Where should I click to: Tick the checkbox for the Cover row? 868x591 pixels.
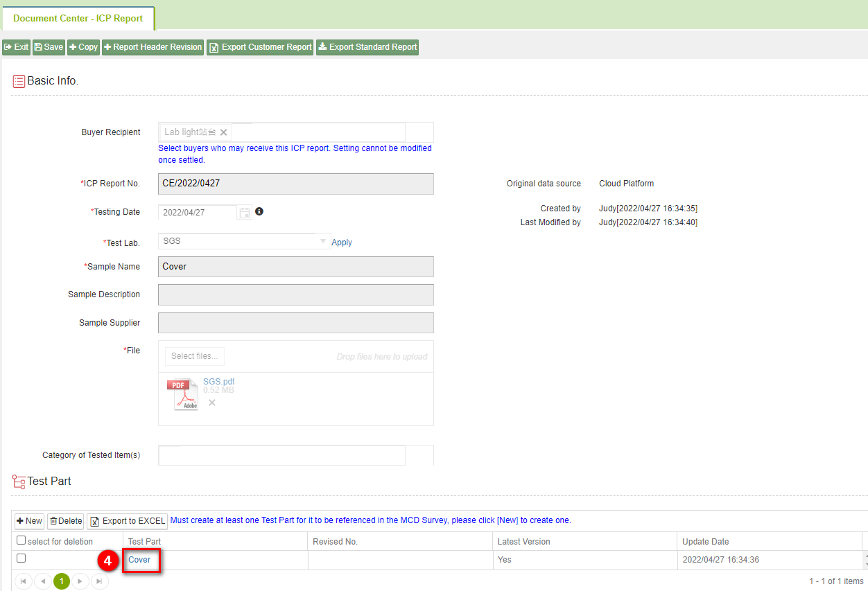click(21, 558)
